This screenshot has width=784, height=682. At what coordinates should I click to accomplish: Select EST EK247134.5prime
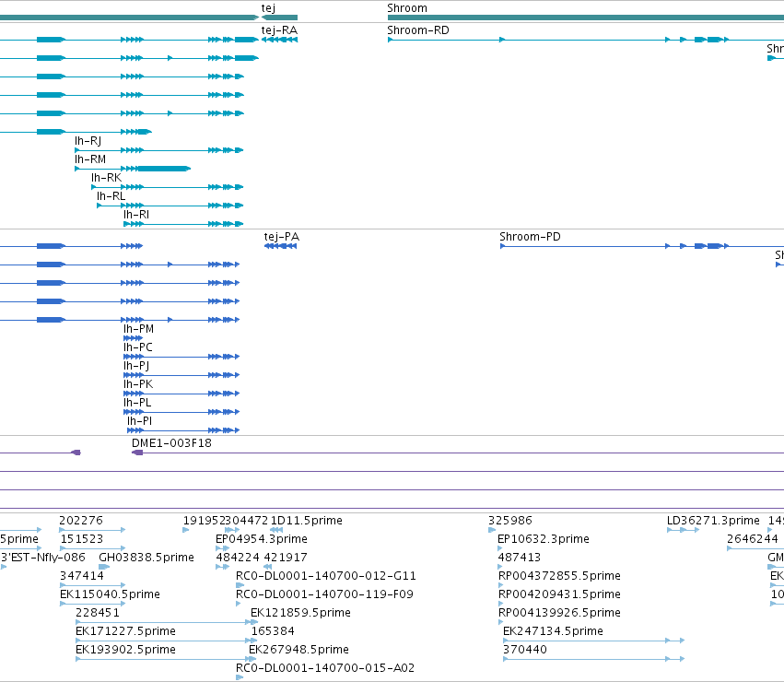[553, 631]
